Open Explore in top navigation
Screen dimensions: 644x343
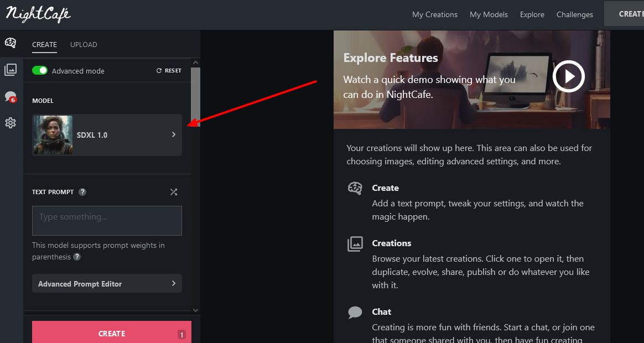(x=532, y=14)
